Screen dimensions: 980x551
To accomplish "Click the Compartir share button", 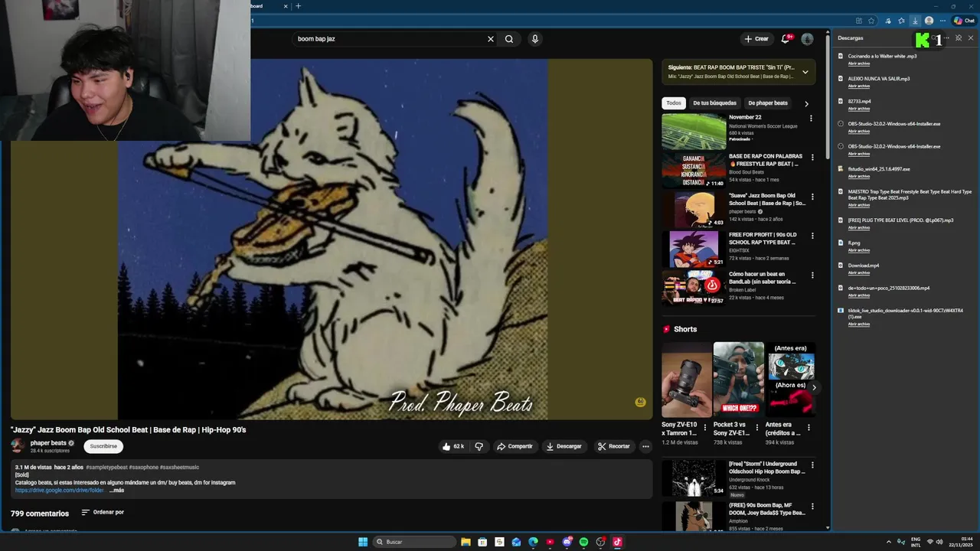I will [514, 446].
